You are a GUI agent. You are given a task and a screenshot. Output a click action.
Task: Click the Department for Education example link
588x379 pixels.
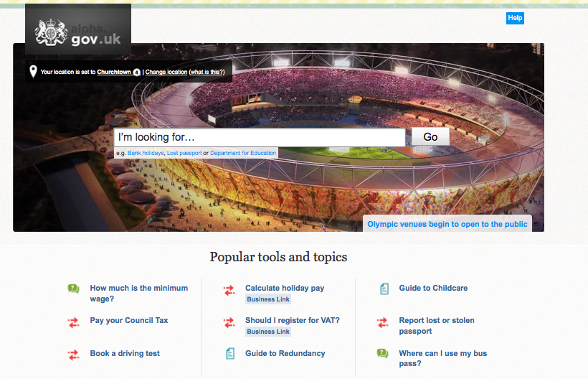[243, 153]
